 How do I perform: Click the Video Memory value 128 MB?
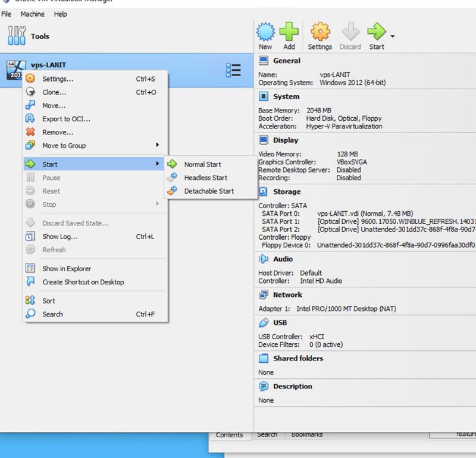[x=347, y=154]
